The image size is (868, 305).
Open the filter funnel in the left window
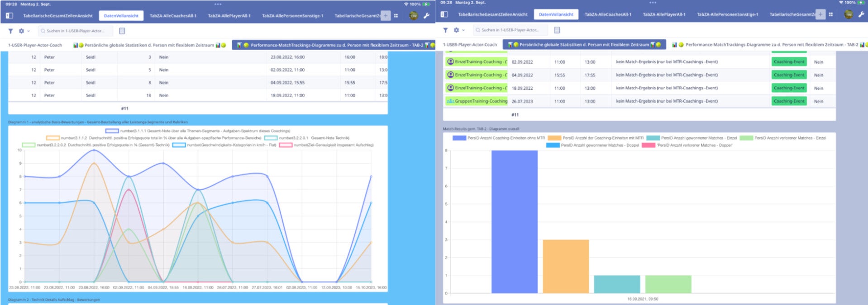coord(10,31)
